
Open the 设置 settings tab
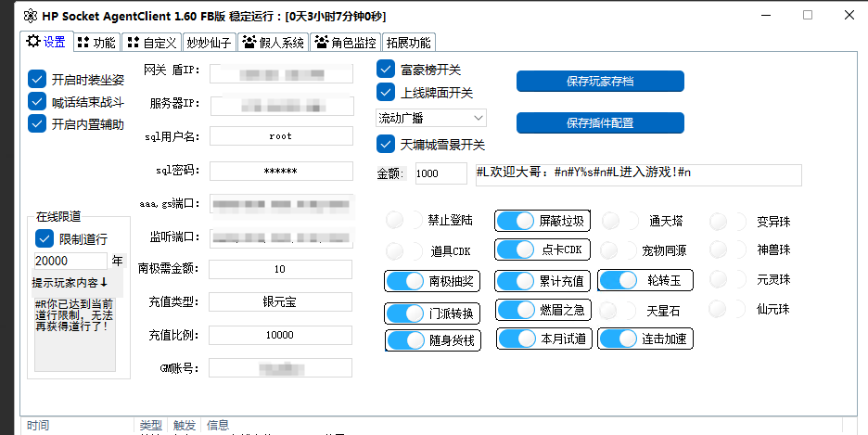46,42
